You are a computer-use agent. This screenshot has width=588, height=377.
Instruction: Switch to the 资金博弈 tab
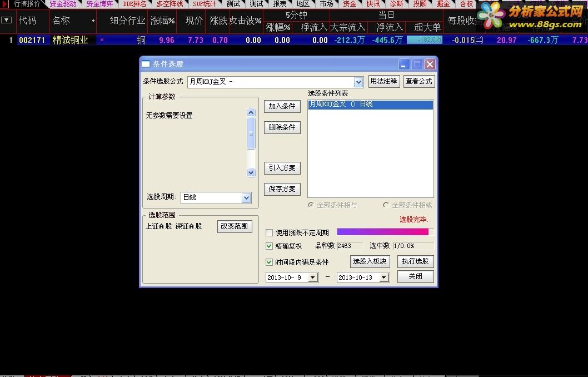coord(99,4)
